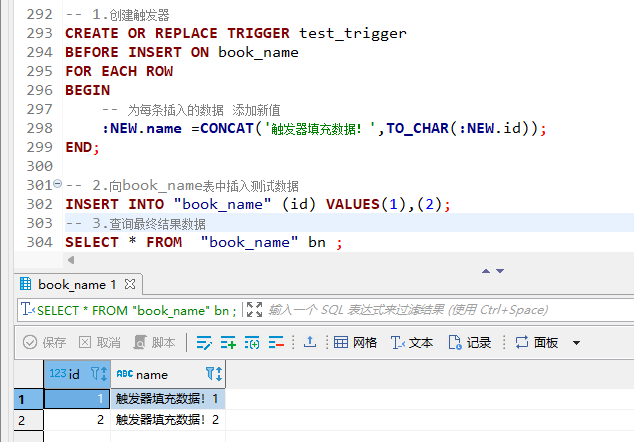Click the 保存 (Save) button
Image resolution: width=634 pixels, height=442 pixels.
[x=45, y=342]
